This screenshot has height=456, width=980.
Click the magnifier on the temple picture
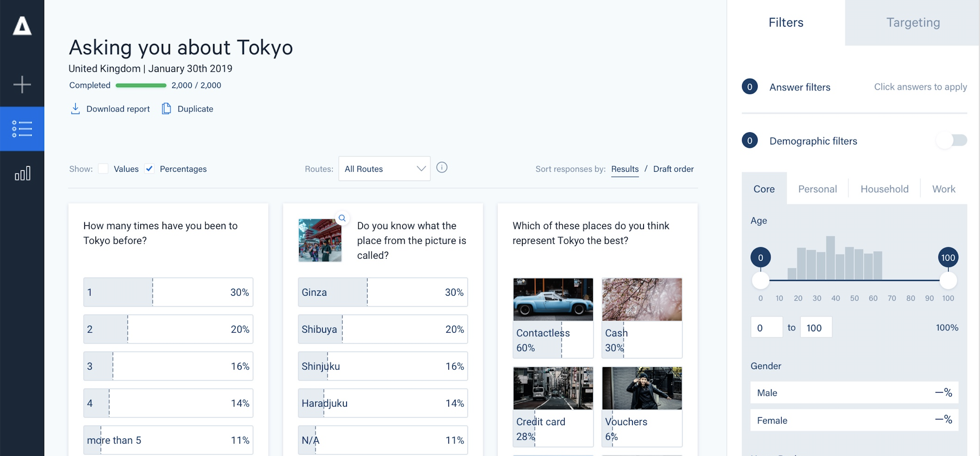click(342, 218)
